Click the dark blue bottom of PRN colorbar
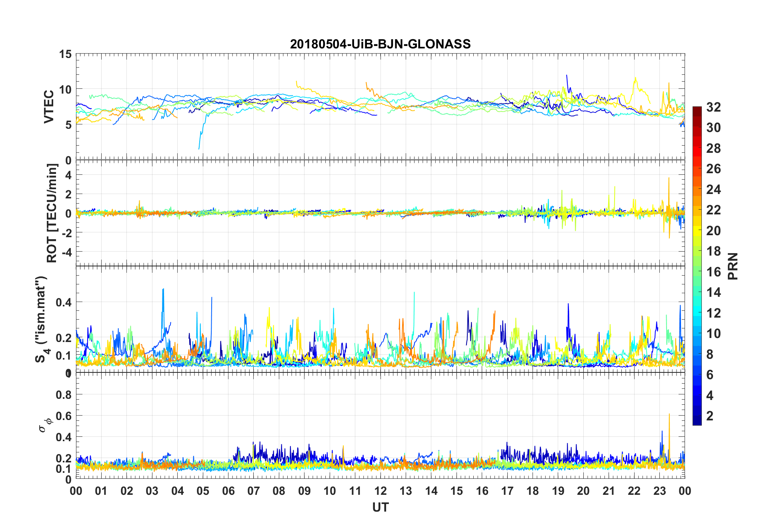The width and height of the screenshot is (761, 532). [x=697, y=421]
